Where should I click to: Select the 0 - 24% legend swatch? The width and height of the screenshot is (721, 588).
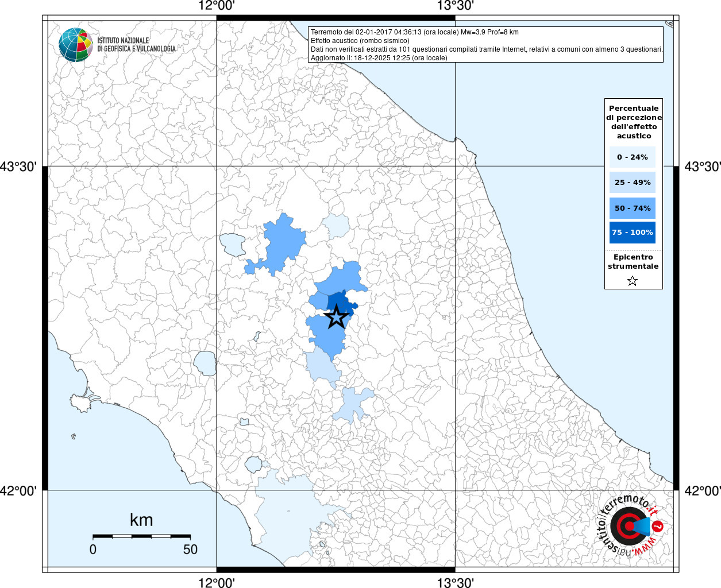(x=633, y=157)
